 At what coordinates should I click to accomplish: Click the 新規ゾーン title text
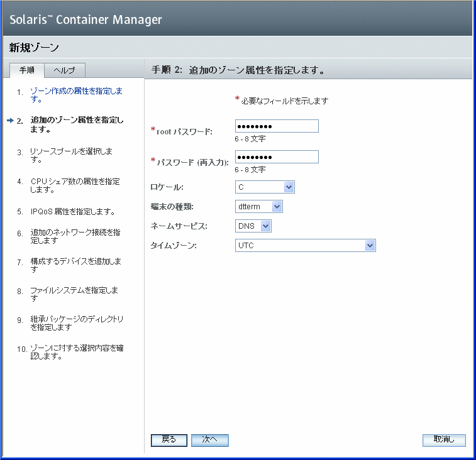tap(34, 48)
